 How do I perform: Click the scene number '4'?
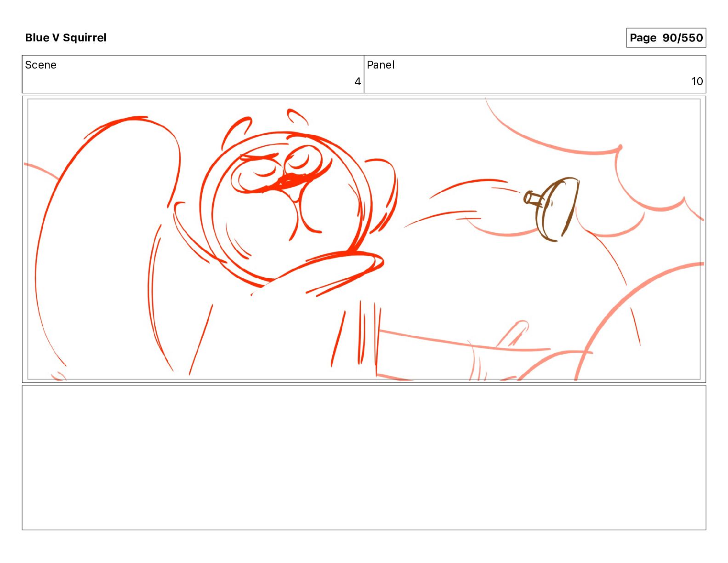pyautogui.click(x=358, y=82)
